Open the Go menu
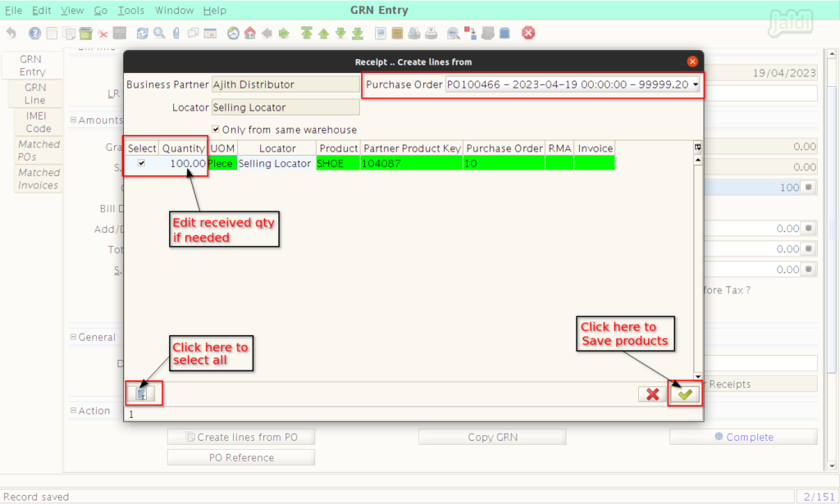Screen dimensions: 840x504 pos(100,10)
